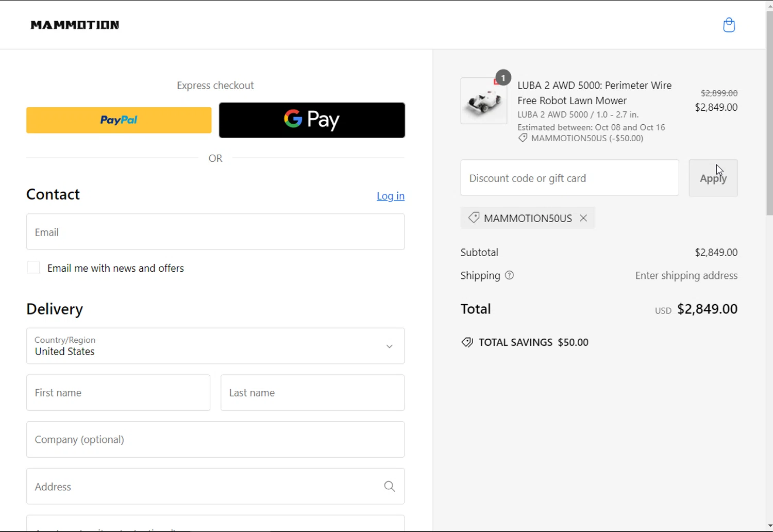This screenshot has height=532, width=773.
Task: Check Email me with news and offers
Action: point(33,268)
